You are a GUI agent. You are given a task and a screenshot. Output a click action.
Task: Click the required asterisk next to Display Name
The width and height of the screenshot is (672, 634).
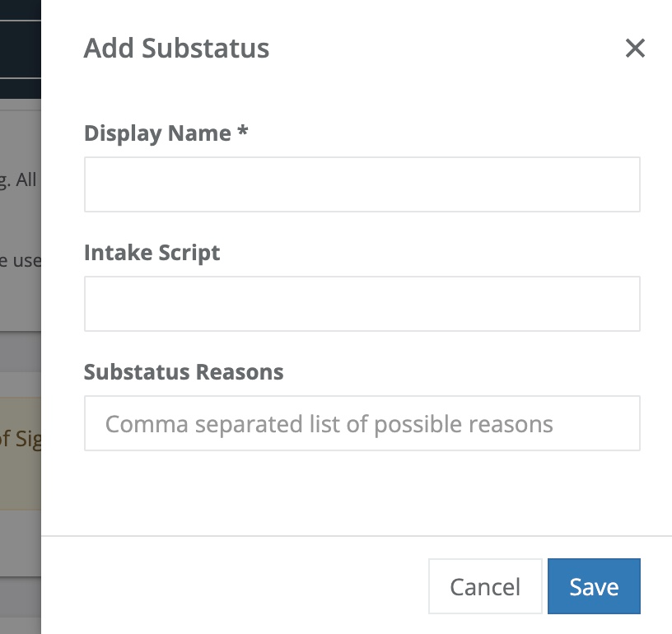pyautogui.click(x=247, y=133)
